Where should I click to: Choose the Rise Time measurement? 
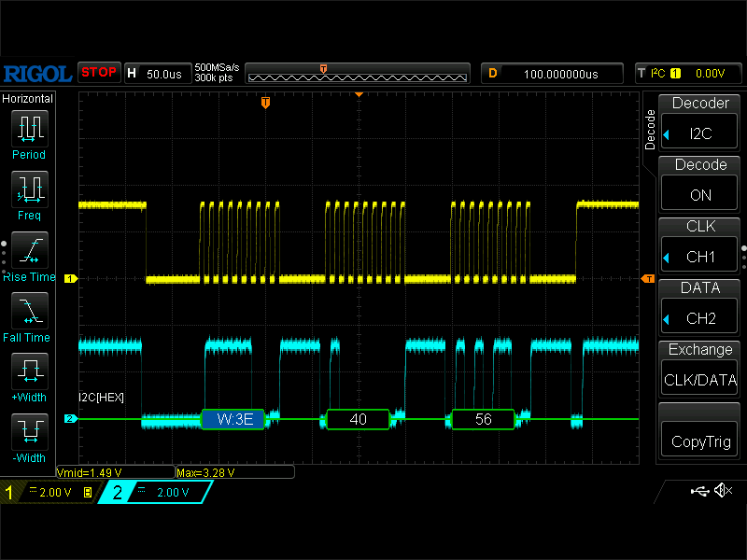coord(29,250)
